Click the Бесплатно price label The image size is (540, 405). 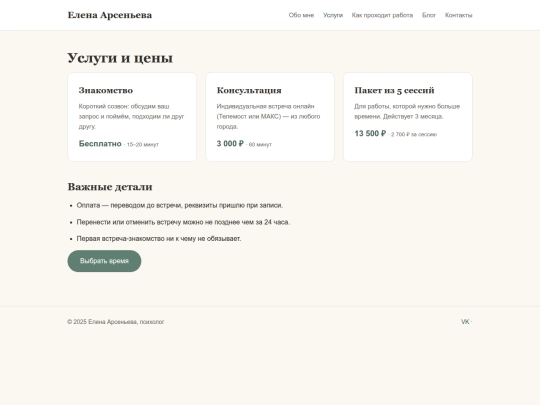[x=100, y=144]
